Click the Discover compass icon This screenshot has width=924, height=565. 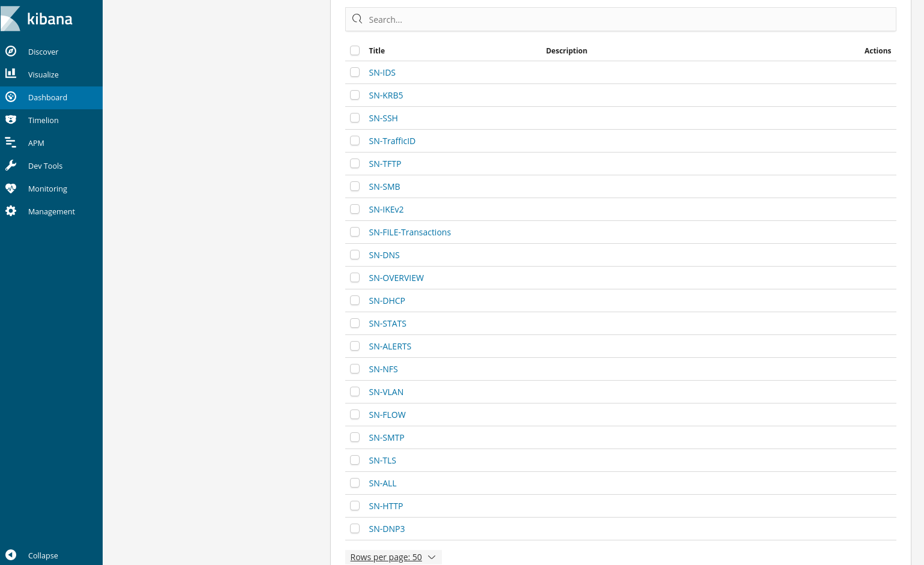[x=11, y=51]
